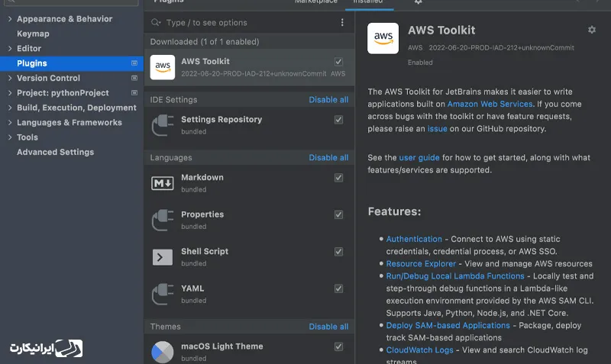Open the plugins gear settings near Installed tab
The image size is (611, 364).
click(418, 2)
